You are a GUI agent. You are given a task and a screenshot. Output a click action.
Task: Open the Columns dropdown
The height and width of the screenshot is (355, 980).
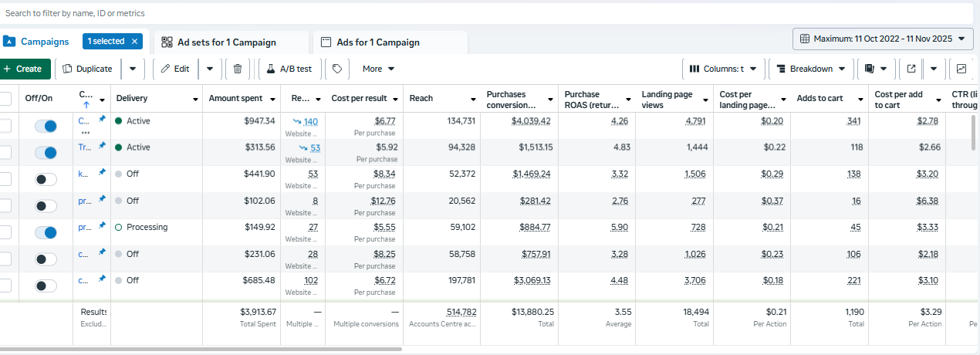click(x=722, y=69)
